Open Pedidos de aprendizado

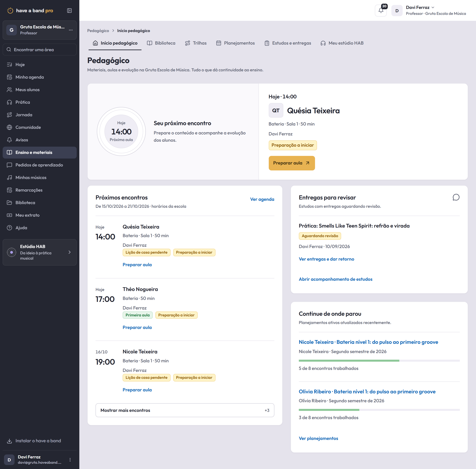pyautogui.click(x=40, y=165)
